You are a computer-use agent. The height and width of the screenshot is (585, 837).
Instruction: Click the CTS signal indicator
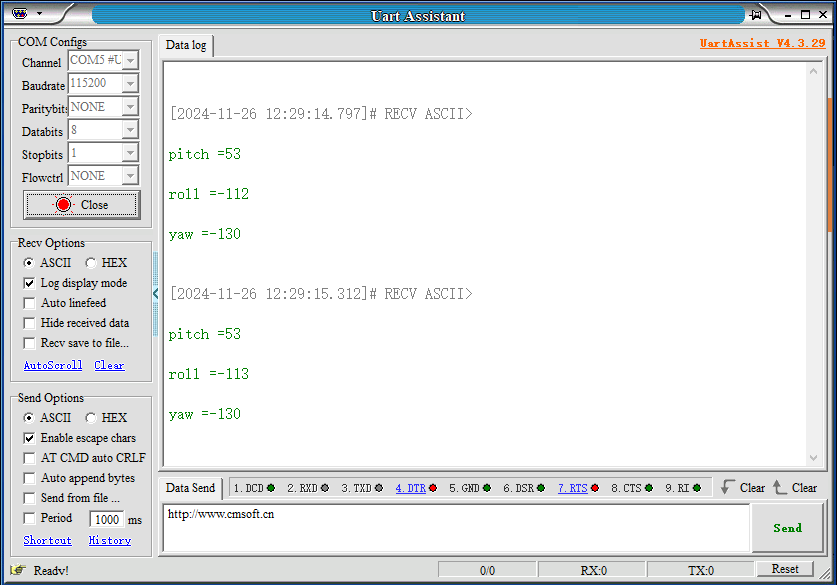[625, 488]
